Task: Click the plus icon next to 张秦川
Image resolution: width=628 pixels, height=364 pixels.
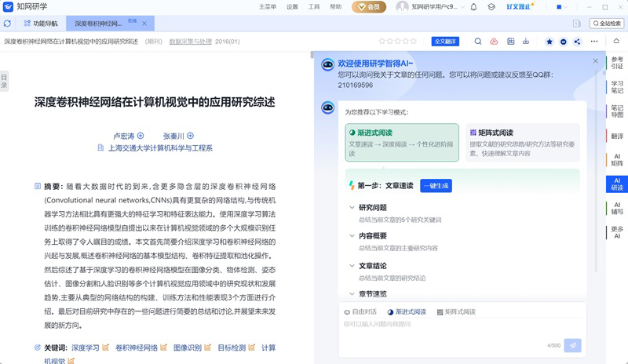Action: pyautogui.click(x=190, y=136)
